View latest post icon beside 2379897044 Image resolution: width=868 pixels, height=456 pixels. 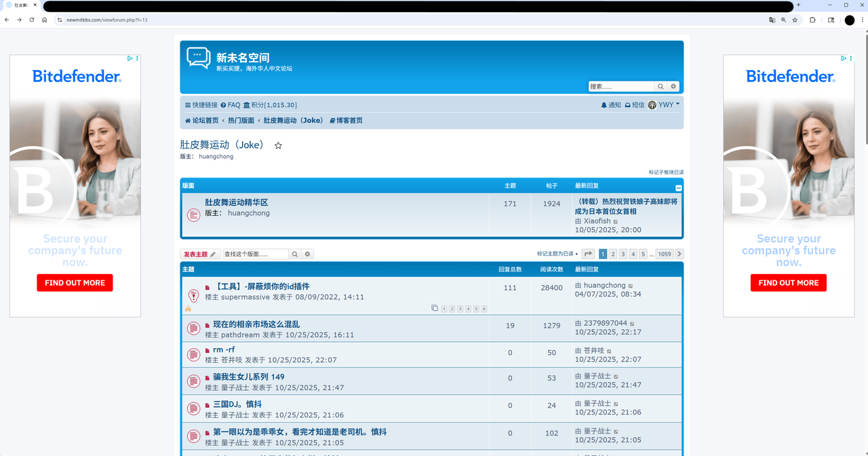click(633, 324)
